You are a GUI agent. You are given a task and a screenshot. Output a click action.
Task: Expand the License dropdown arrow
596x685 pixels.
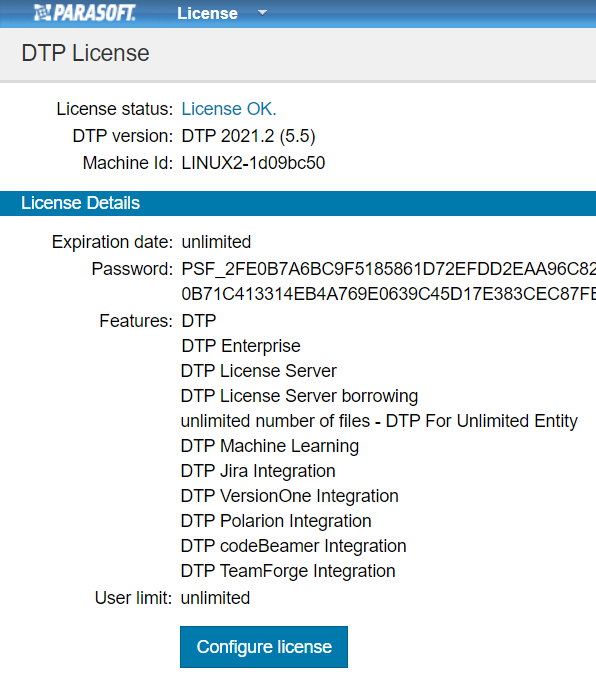pyautogui.click(x=262, y=13)
